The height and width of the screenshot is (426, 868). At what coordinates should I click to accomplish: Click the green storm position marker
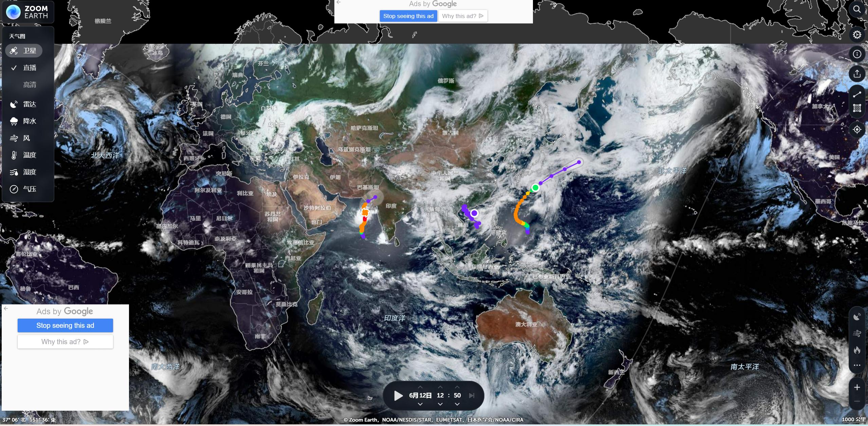tap(535, 188)
